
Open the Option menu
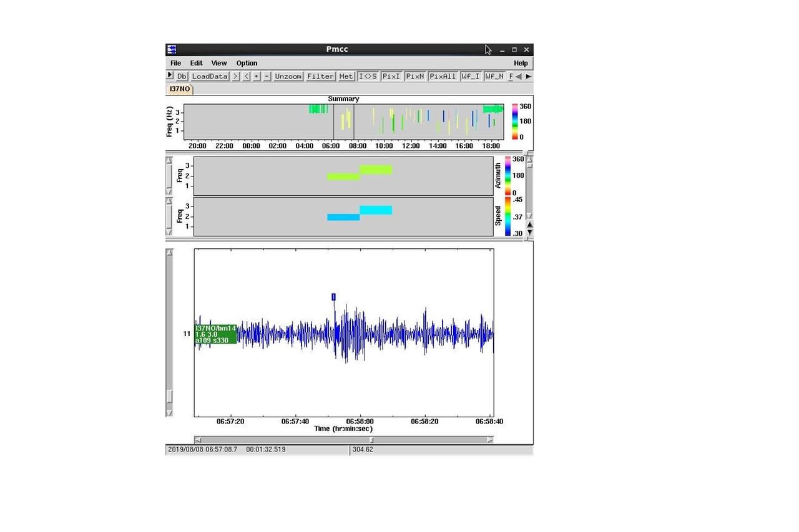(x=247, y=63)
